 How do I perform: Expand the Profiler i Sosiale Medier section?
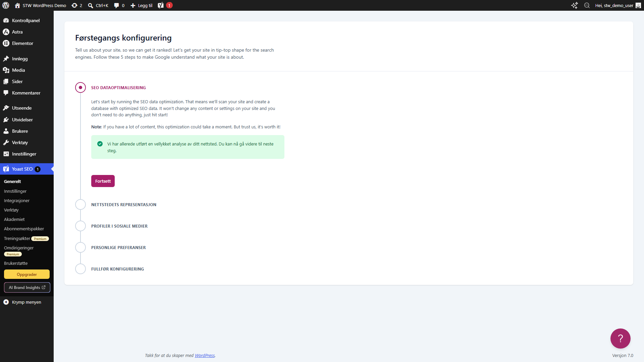(x=119, y=226)
